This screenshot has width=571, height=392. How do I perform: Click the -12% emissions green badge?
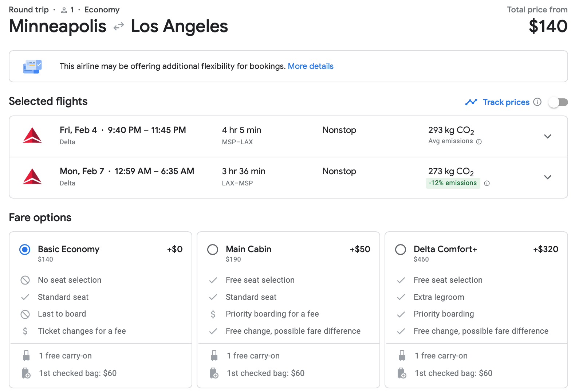(x=453, y=183)
